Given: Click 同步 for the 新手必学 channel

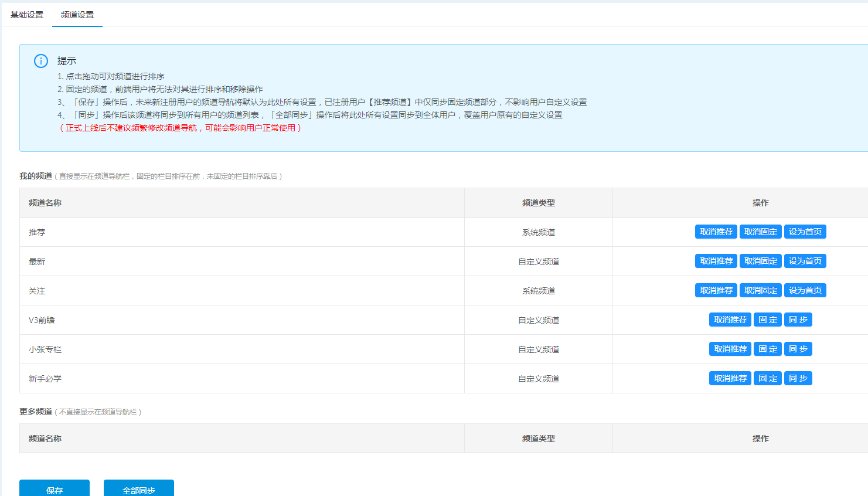Looking at the screenshot, I should coord(798,378).
